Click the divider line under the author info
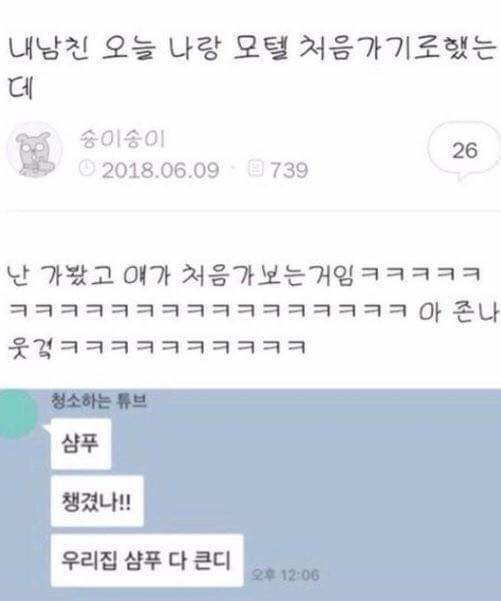This screenshot has width=501, height=601. point(253,211)
